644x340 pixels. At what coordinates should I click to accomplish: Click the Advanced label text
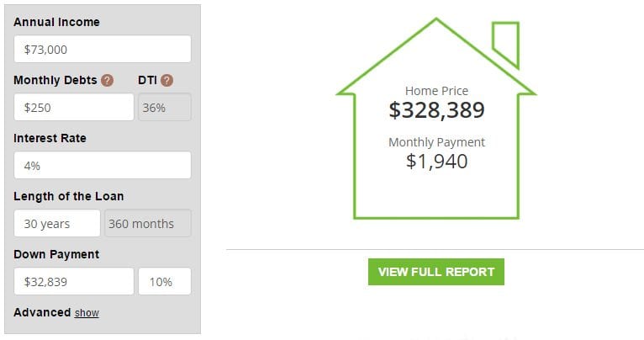[42, 312]
